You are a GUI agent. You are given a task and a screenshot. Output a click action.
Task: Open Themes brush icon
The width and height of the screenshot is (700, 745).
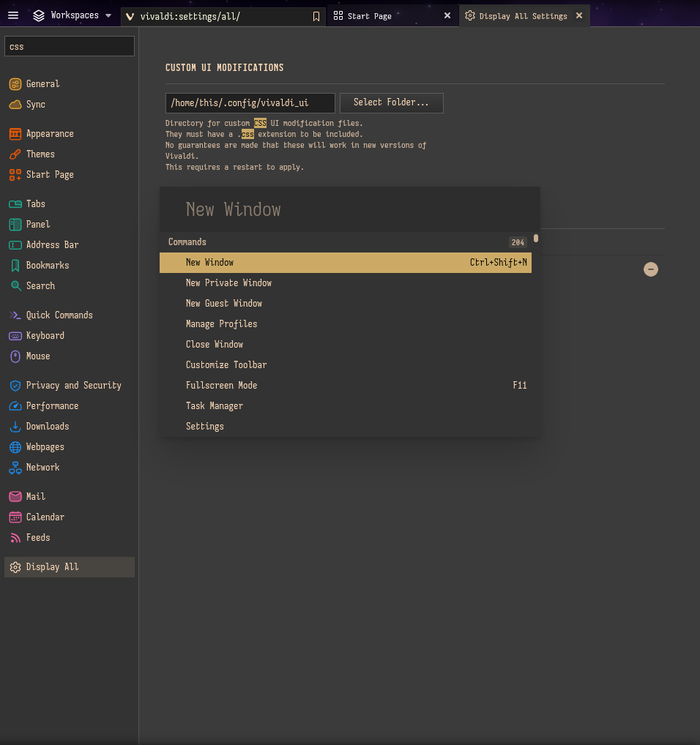pos(15,154)
